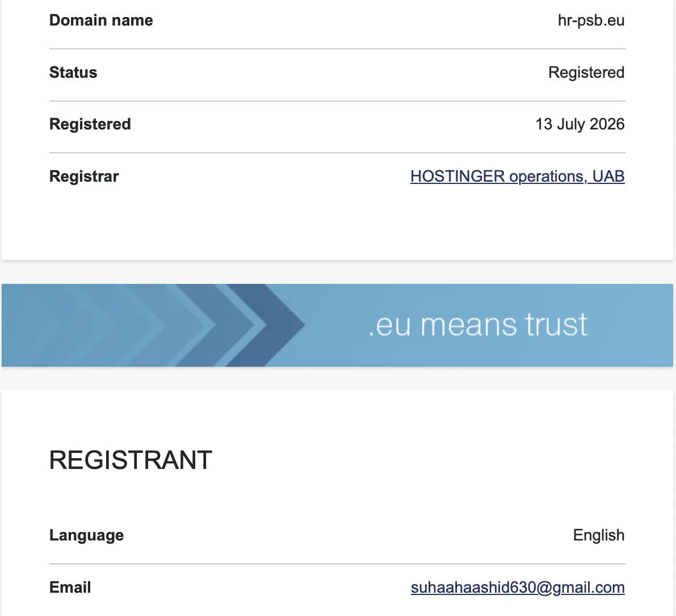Select the 13 July 2026 date
The image size is (676, 616).
click(x=580, y=124)
